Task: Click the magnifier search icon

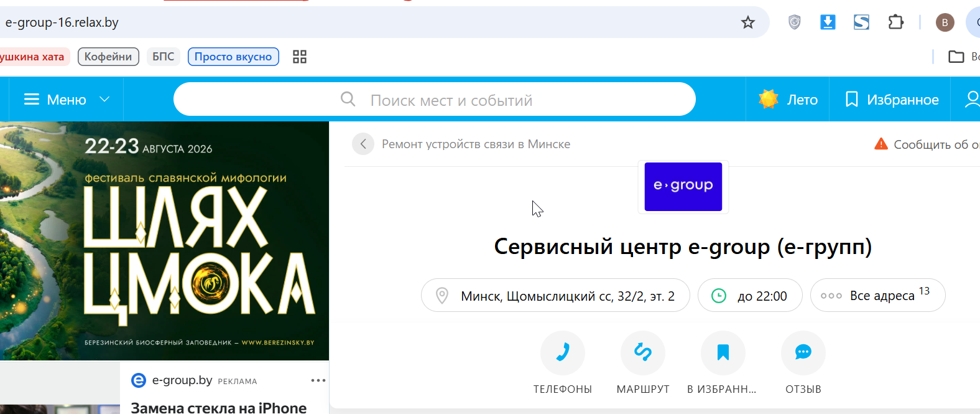Action: [348, 100]
